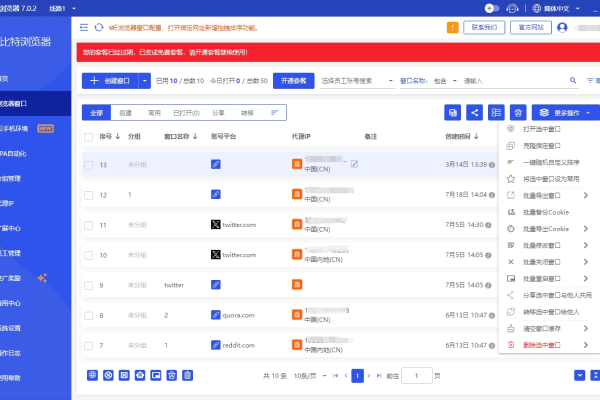Open the dropdown arrow next to 创建窗口
Viewport: 600px width, 400px height.
click(x=145, y=81)
